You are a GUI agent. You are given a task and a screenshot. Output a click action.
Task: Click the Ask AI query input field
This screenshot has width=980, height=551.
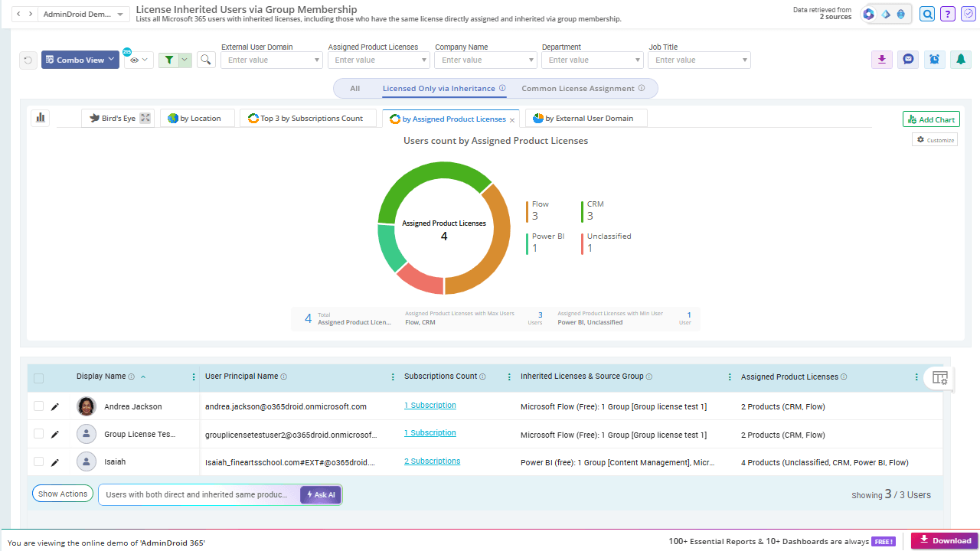coord(198,495)
